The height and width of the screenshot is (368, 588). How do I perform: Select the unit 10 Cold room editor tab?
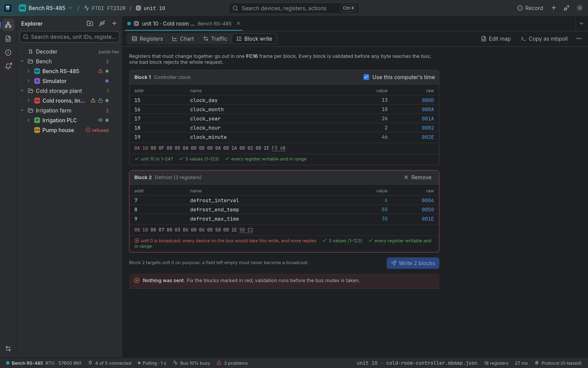point(184,24)
